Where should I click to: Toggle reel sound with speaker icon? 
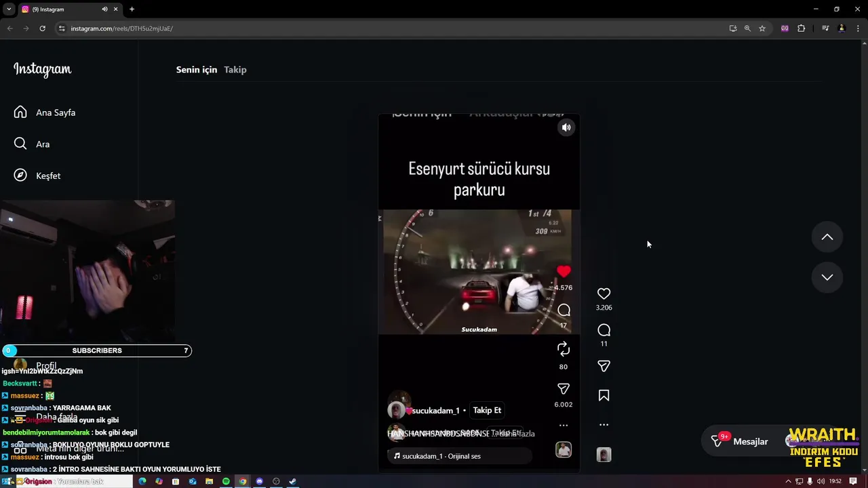[566, 127]
